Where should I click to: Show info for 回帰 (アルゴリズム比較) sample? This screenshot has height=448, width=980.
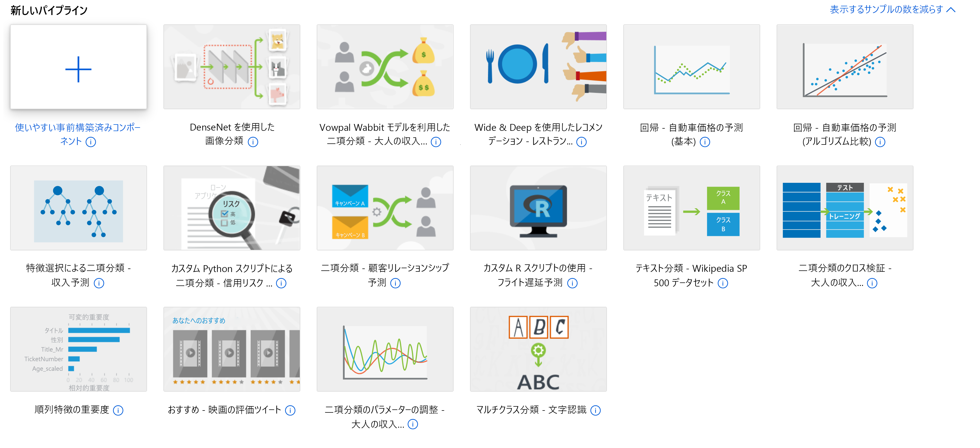(x=880, y=142)
